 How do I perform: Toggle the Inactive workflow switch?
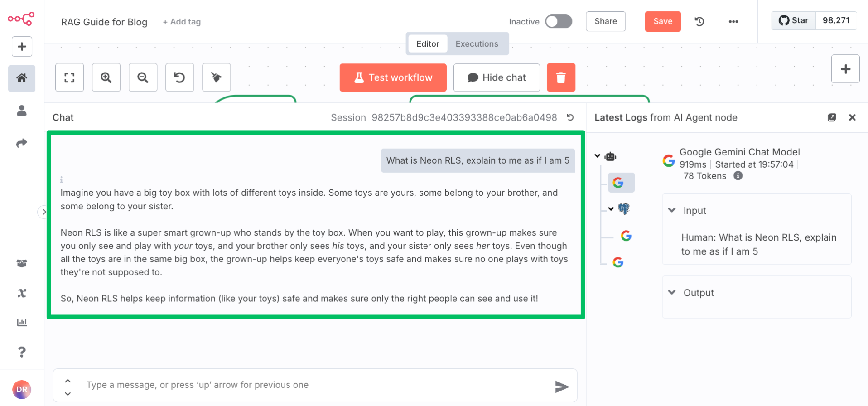pos(558,21)
